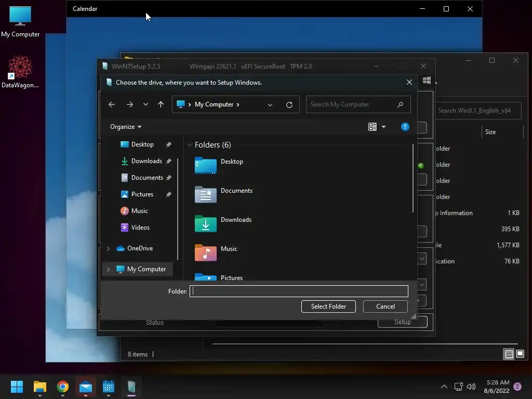Click the search magnifier icon
The height and width of the screenshot is (399, 532).
click(x=401, y=104)
